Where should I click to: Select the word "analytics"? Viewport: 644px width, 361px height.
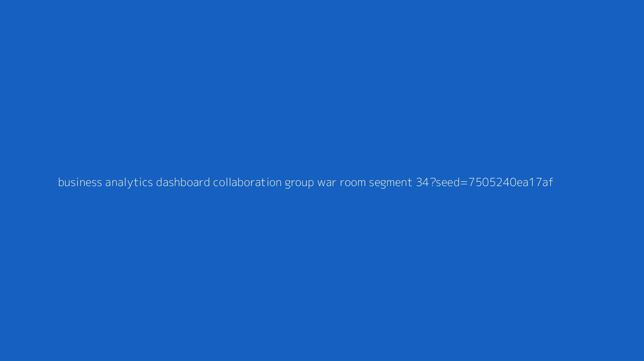[x=129, y=183]
